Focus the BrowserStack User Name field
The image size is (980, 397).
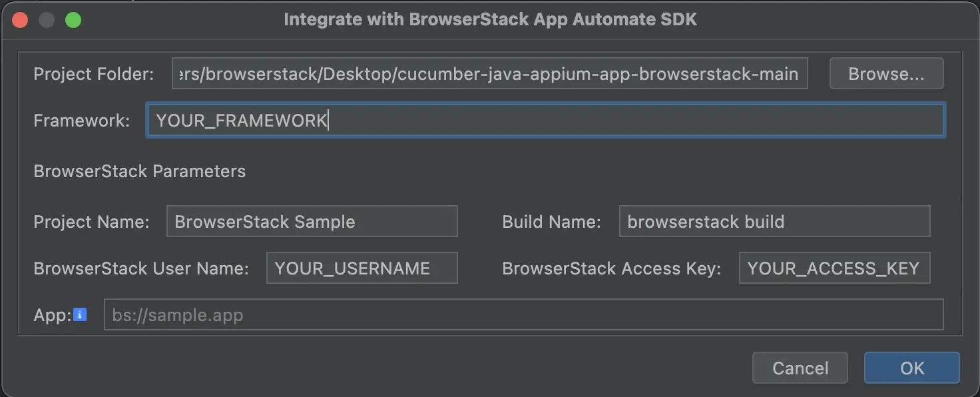(362, 268)
